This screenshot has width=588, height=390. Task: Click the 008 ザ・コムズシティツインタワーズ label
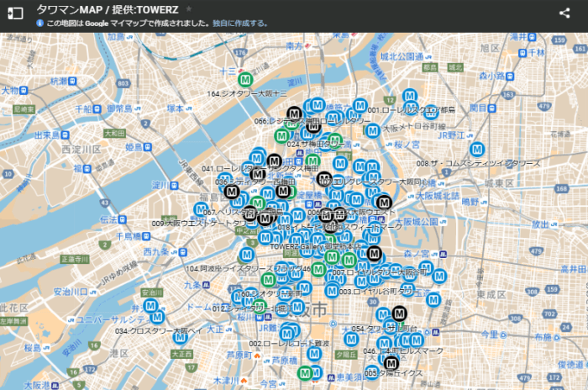[478, 163]
